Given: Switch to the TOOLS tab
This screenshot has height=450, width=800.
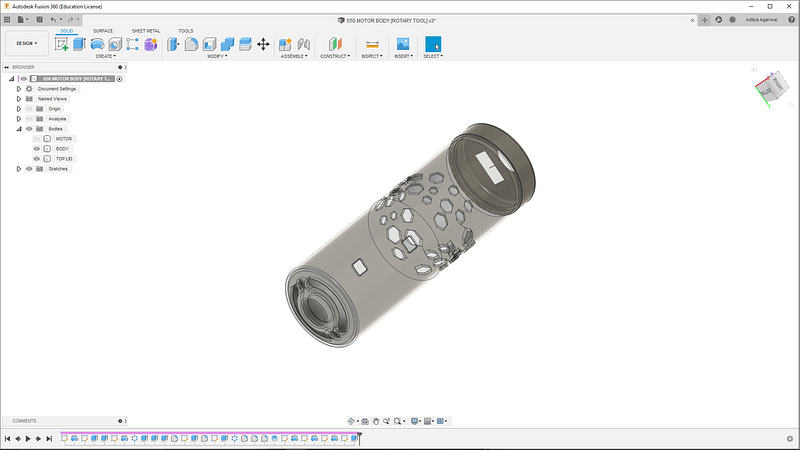Looking at the screenshot, I should click(186, 31).
